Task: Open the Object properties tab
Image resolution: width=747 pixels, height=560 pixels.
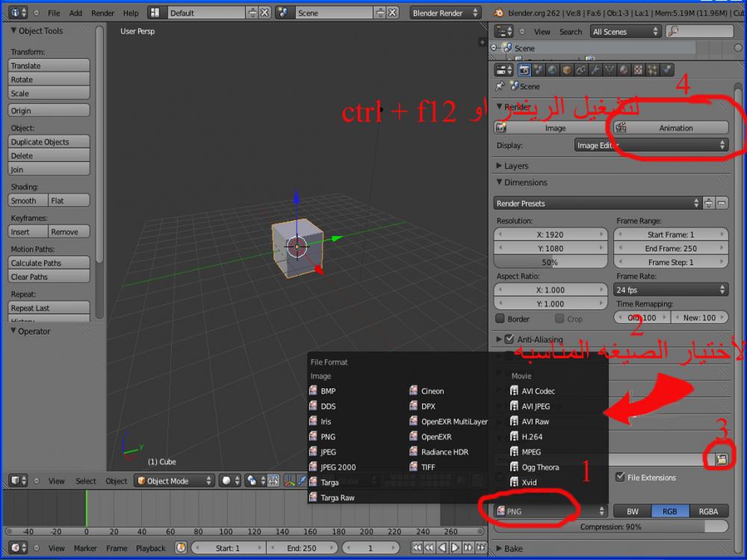Action: click(x=566, y=70)
